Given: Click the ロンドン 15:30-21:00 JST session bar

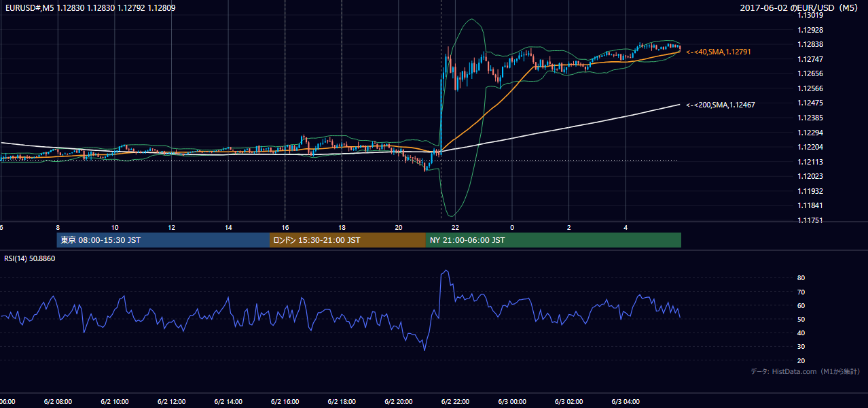Looking at the screenshot, I should [348, 240].
